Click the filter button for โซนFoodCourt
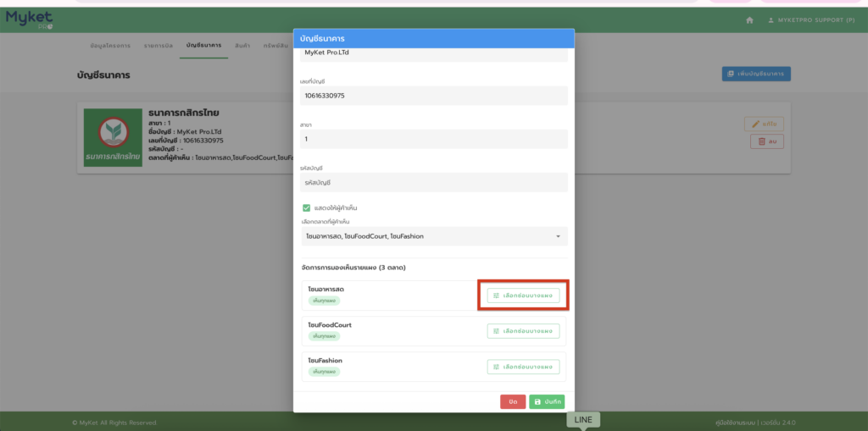Viewport: 868px width, 431px height. click(x=523, y=331)
